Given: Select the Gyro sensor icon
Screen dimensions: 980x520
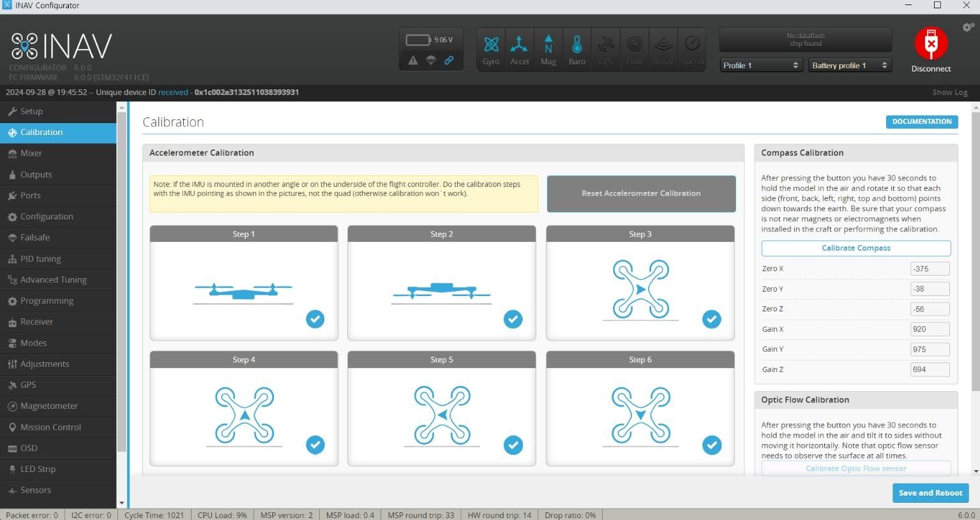Looking at the screenshot, I should (x=490, y=48).
